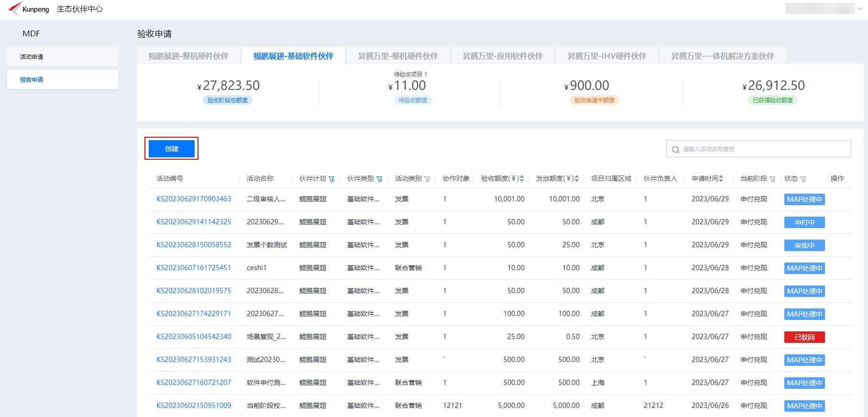Click date 2023/06/26 cell

pyautogui.click(x=710, y=406)
